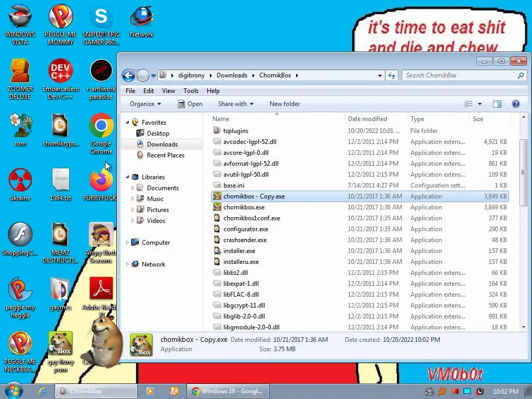Select the base.ini file
Viewport: 532px width, 399px height.
(360, 185)
